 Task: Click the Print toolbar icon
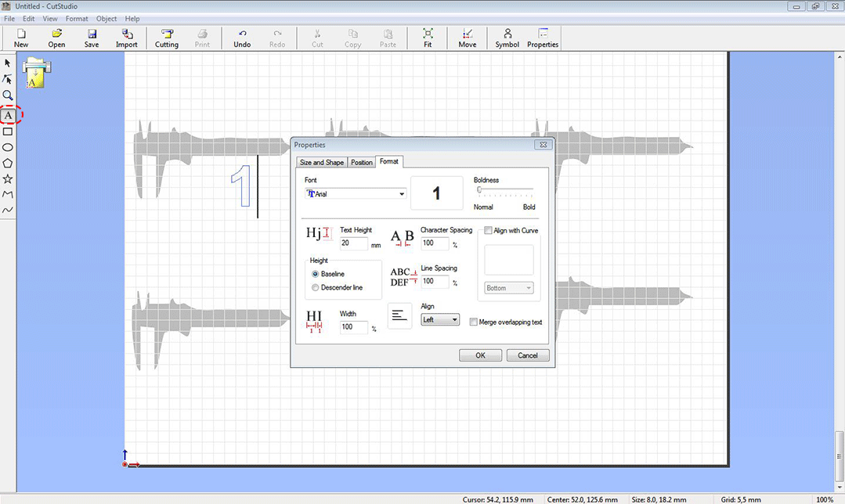pyautogui.click(x=202, y=38)
